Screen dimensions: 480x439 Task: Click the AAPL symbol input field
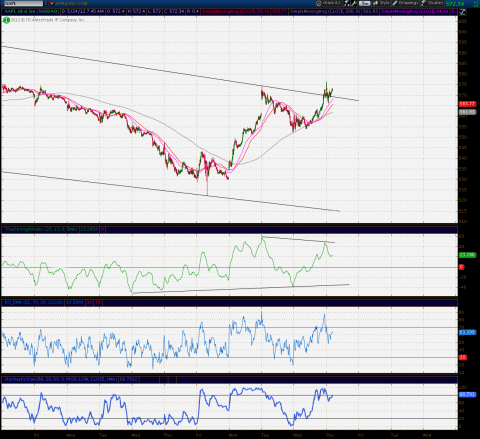(23, 3)
